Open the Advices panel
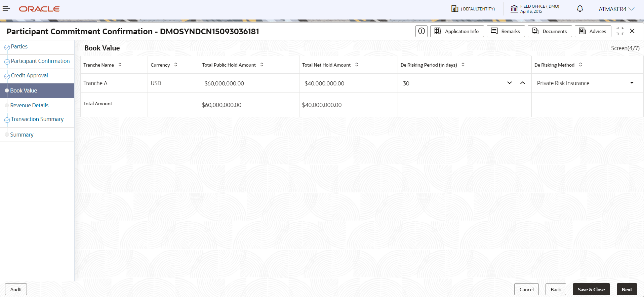 [593, 31]
